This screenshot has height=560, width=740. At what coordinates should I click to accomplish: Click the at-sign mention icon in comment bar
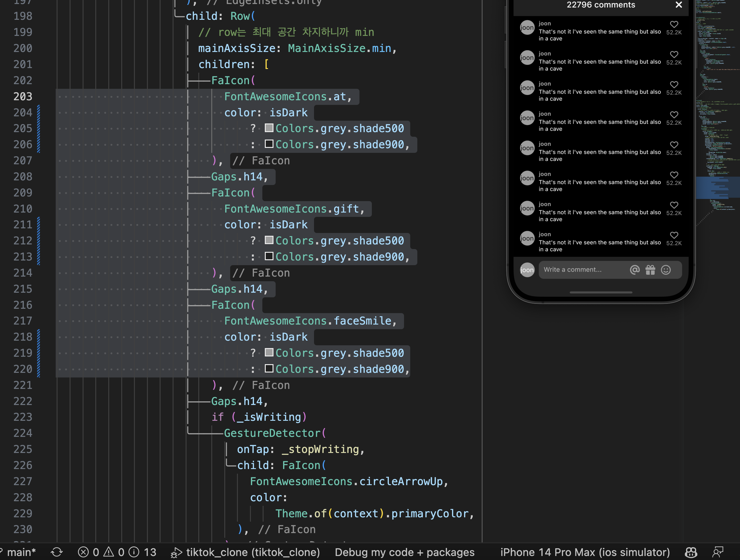point(635,269)
